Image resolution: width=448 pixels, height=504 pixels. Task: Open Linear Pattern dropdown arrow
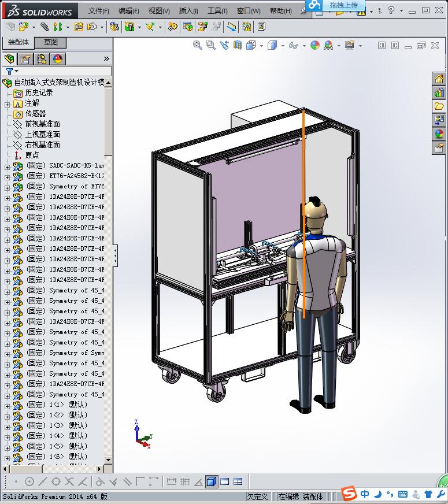[68, 27]
